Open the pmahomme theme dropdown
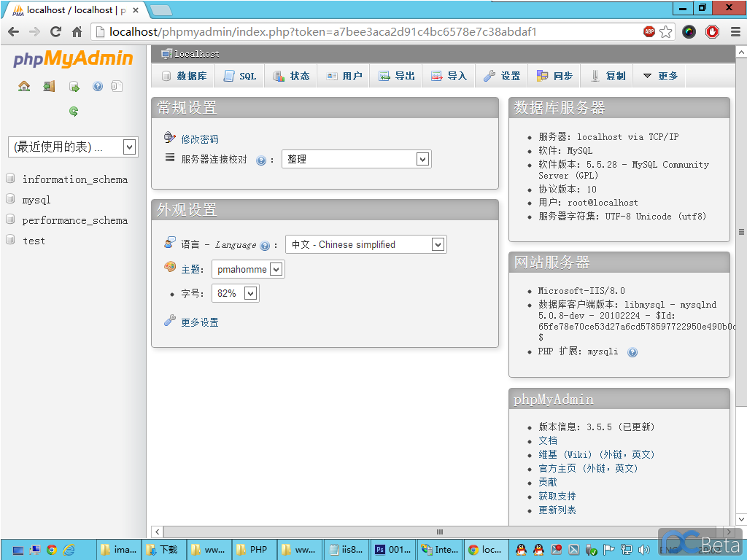 click(x=248, y=269)
